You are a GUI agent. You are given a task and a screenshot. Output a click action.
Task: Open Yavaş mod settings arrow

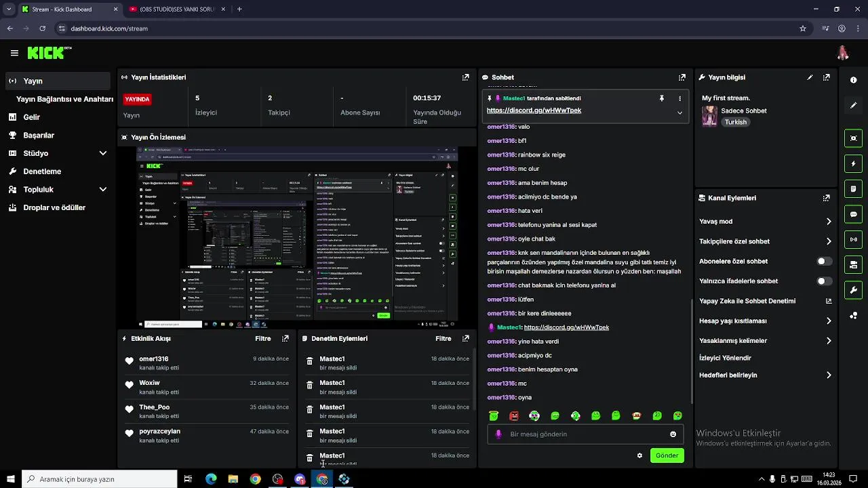tap(829, 222)
